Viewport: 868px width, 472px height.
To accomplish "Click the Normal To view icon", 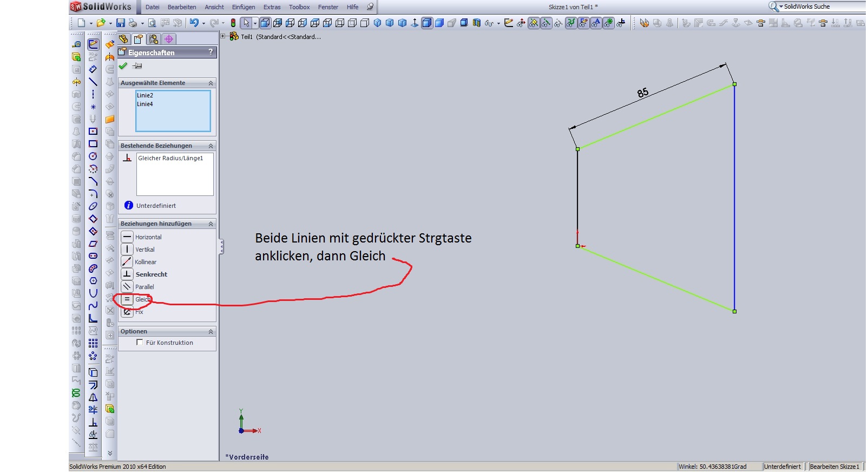I will point(415,23).
